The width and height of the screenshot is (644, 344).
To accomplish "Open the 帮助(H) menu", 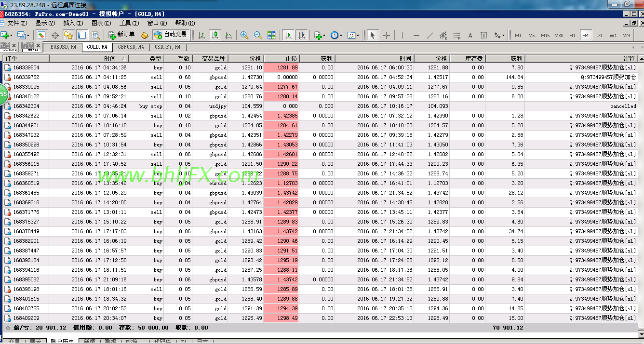I will 185,23.
